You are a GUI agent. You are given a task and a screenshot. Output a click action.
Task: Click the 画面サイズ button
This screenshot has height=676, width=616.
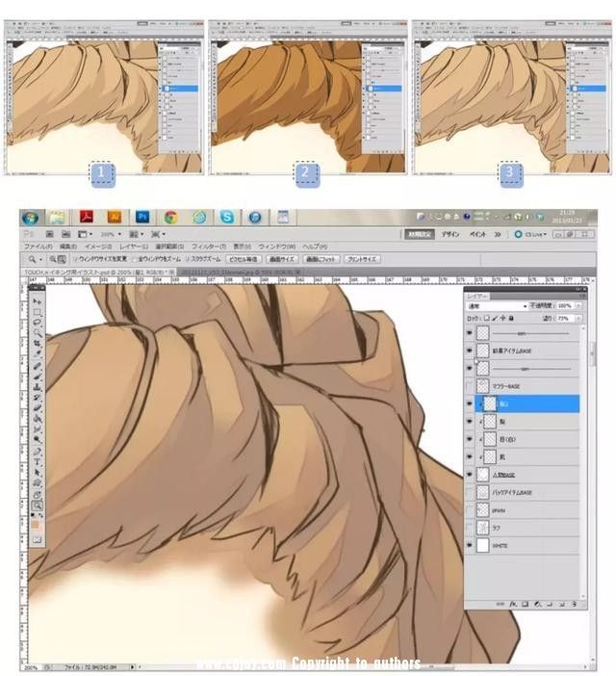point(282,259)
